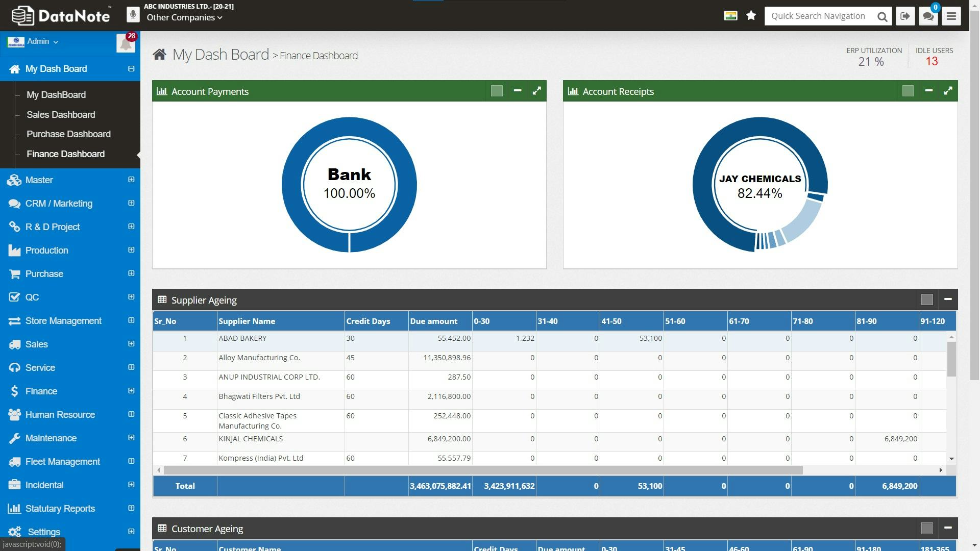
Task: Collapse the Customer Ageing panel
Action: 948,528
